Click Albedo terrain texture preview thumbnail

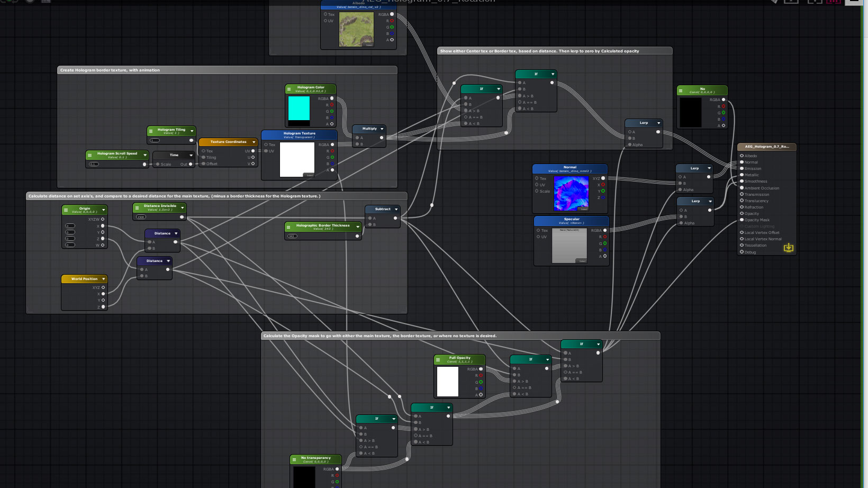pos(356,30)
